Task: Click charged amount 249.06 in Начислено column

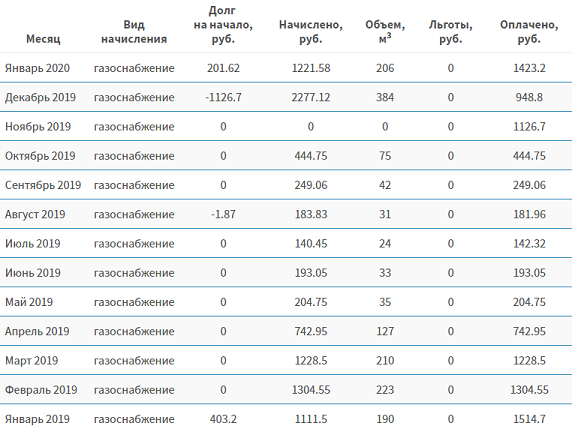Action: [x=311, y=185]
